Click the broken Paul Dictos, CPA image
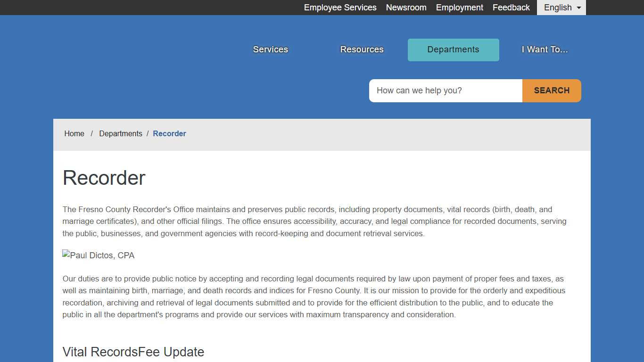This screenshot has width=644, height=362. tap(99, 255)
